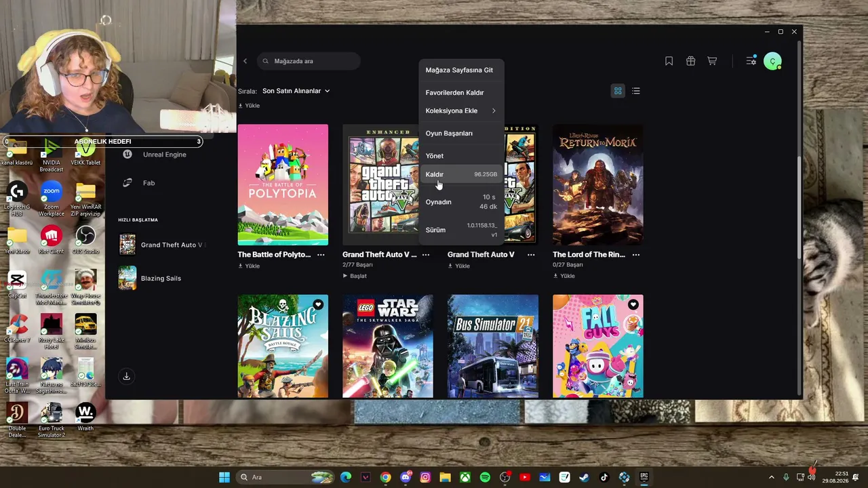Open the volume control in system tray

click(x=812, y=477)
